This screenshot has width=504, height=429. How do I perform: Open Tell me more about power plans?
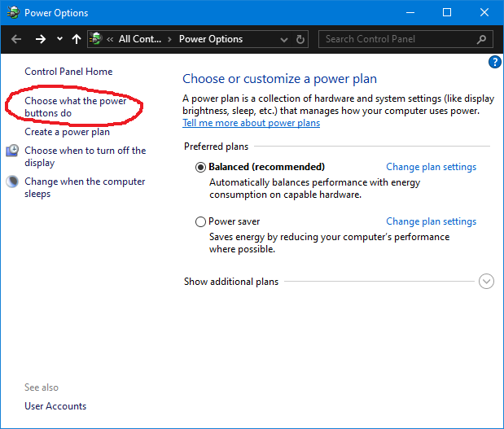click(x=251, y=123)
